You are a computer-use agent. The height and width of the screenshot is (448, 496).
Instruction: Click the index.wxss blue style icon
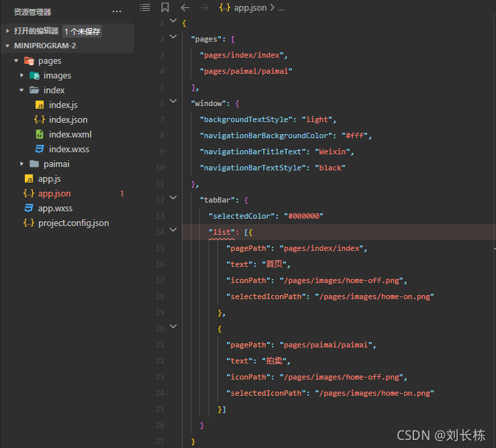(x=40, y=150)
